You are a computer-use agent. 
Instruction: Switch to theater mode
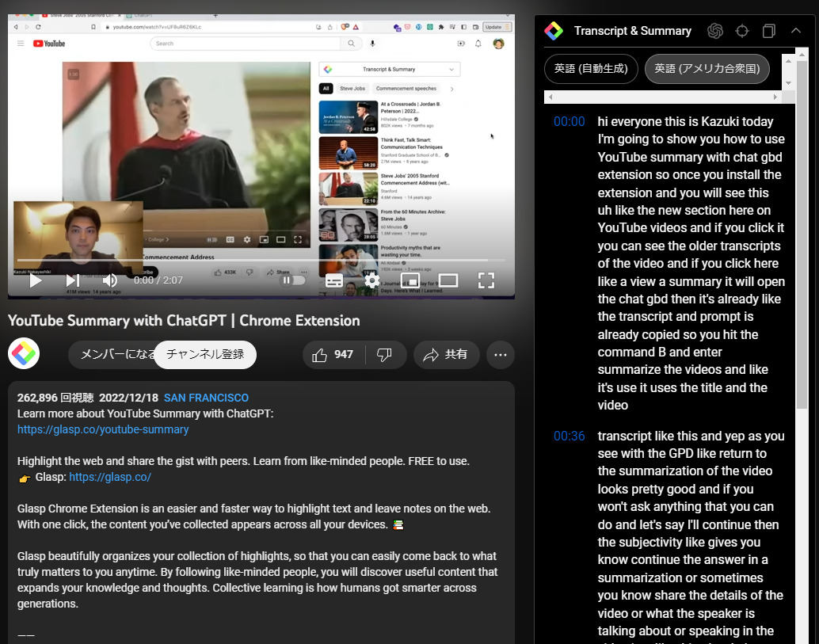(448, 280)
